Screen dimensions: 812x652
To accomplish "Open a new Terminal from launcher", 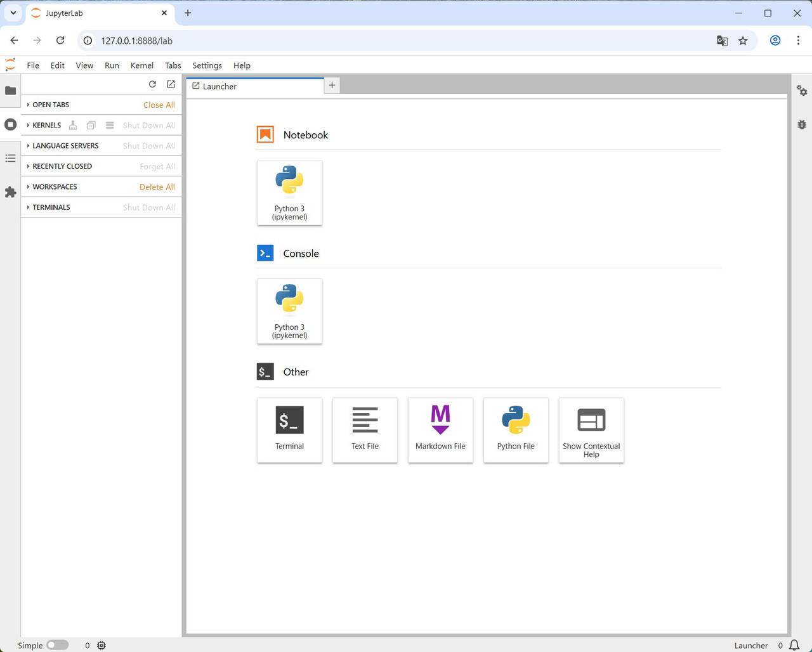I will coord(289,430).
